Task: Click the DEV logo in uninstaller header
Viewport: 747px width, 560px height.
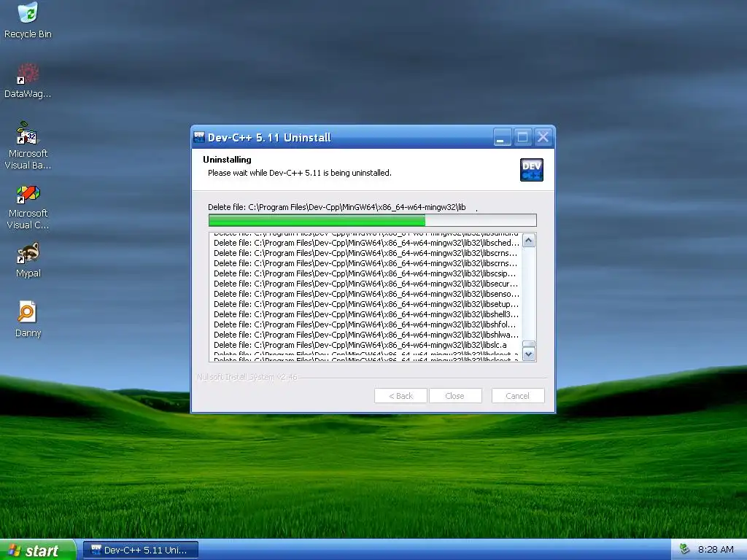Action: [x=532, y=170]
